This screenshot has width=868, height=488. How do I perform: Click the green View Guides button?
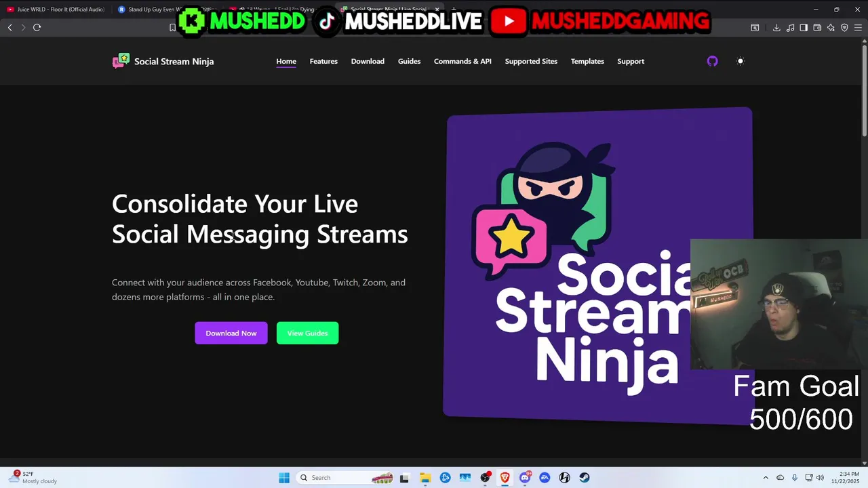tap(307, 333)
